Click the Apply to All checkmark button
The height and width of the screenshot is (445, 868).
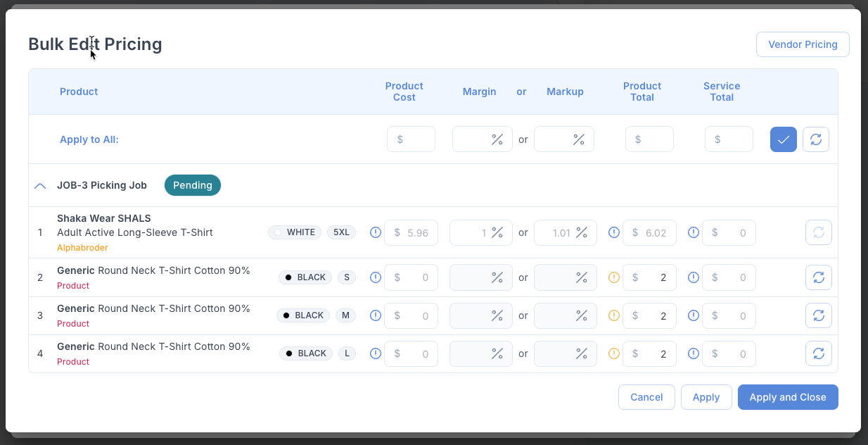(783, 139)
